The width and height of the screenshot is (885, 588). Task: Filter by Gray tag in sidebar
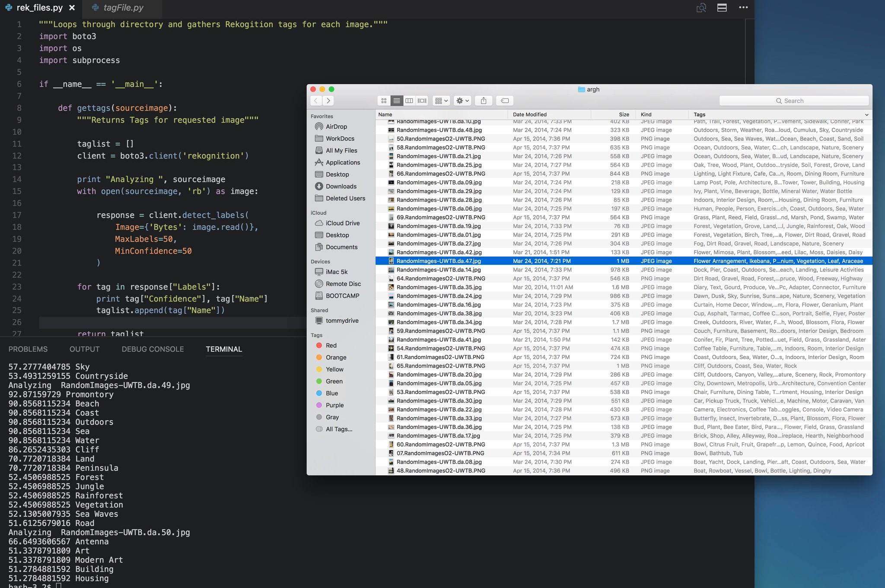[x=332, y=417]
